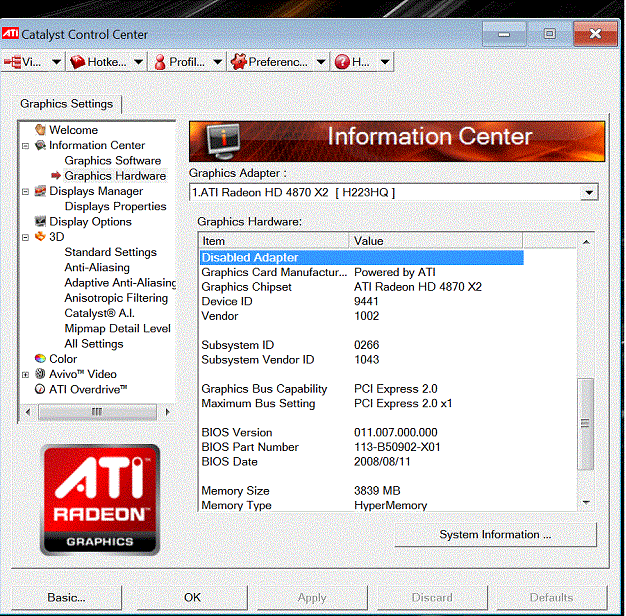The height and width of the screenshot is (616, 626).
Task: Open All Settings under 3D
Action: pos(94,343)
